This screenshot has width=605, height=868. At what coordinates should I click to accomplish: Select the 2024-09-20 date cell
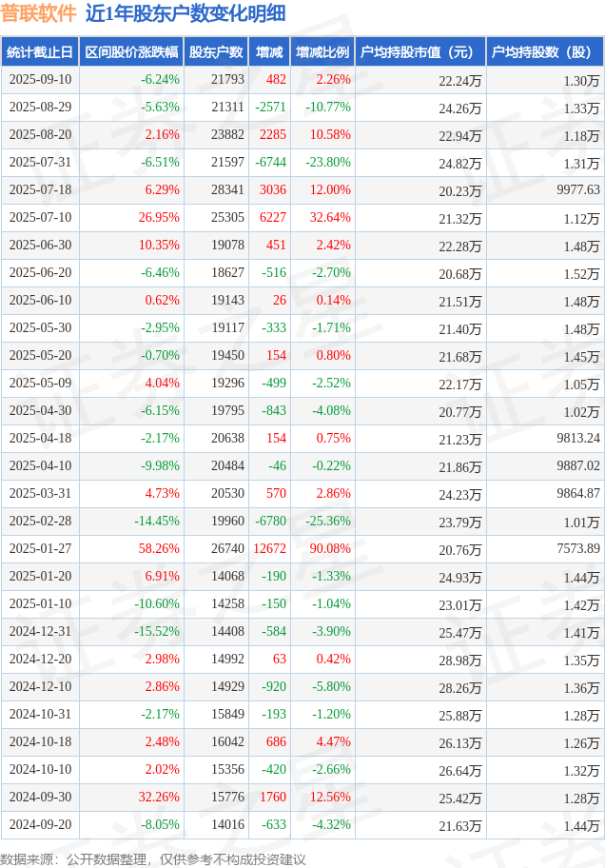point(40,824)
